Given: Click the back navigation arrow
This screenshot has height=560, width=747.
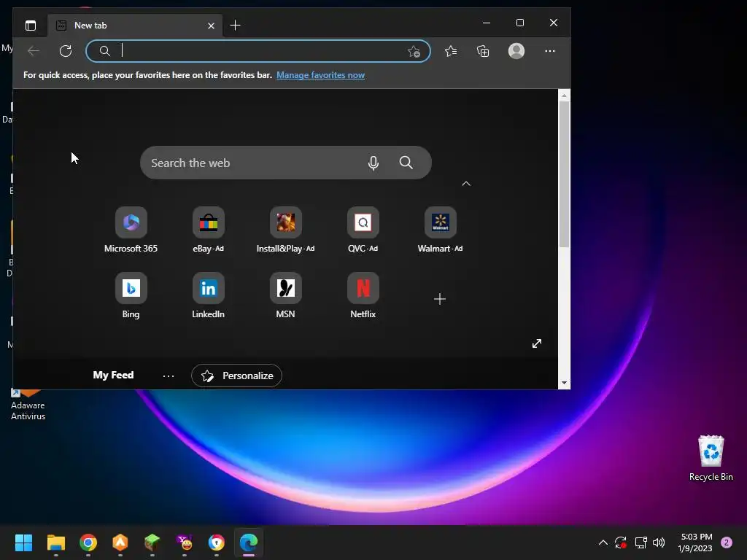Looking at the screenshot, I should click(34, 51).
